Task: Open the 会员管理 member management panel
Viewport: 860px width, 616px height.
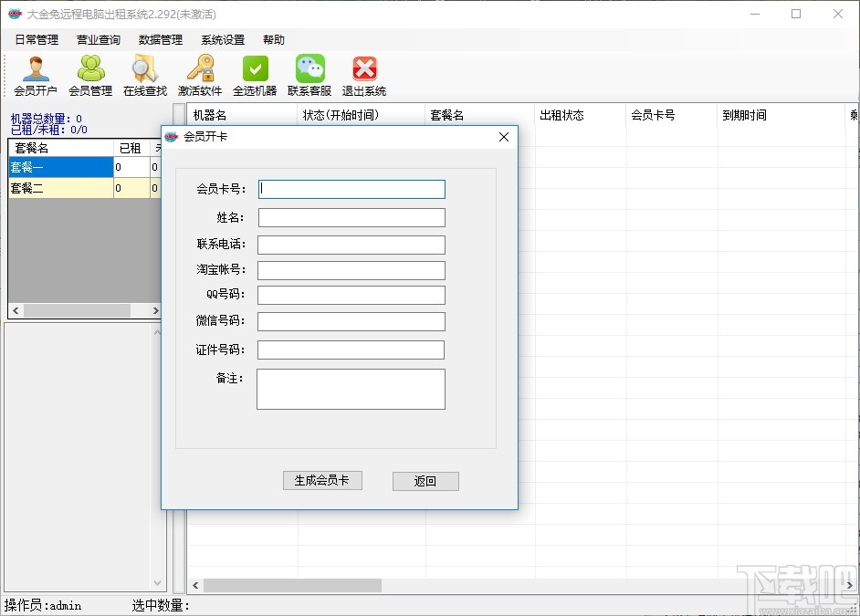Action: click(x=90, y=73)
